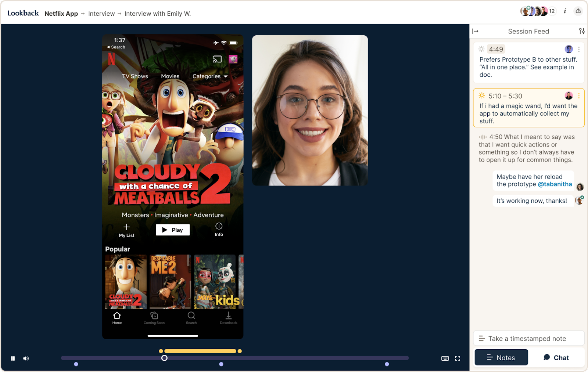Open Session Feed filter settings icon
The width and height of the screenshot is (588, 372).
[582, 31]
